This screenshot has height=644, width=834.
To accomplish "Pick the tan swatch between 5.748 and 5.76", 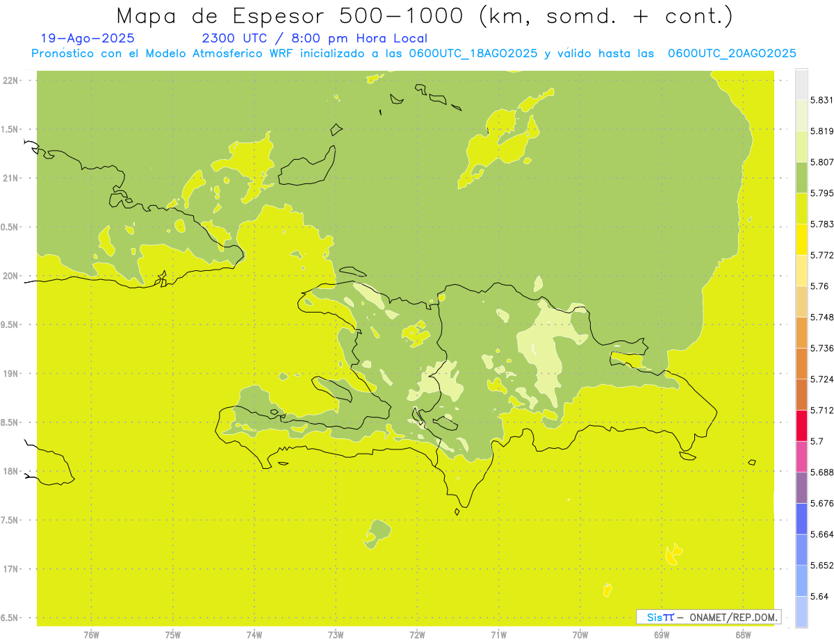I will click(x=801, y=302).
